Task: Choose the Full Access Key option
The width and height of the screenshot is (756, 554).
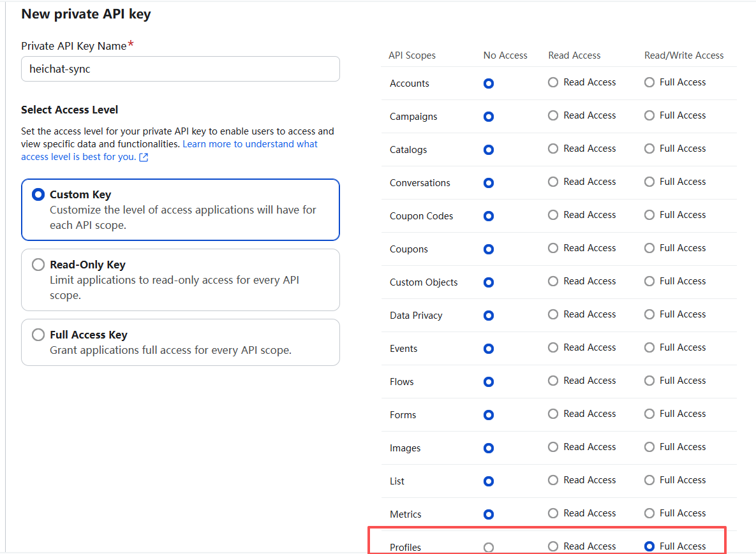Action: coord(38,335)
